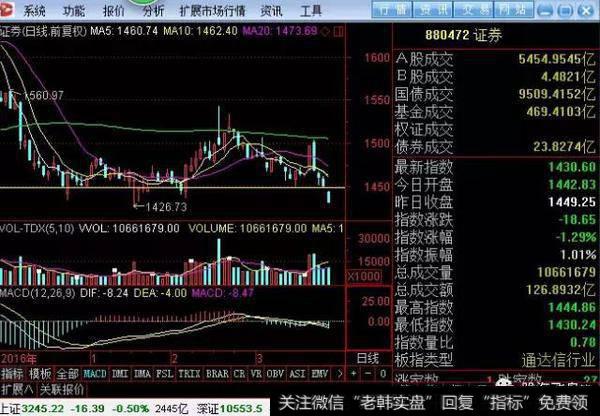Select the OBV indicator tab
The width and height of the screenshot is (600, 416).
pos(273,374)
